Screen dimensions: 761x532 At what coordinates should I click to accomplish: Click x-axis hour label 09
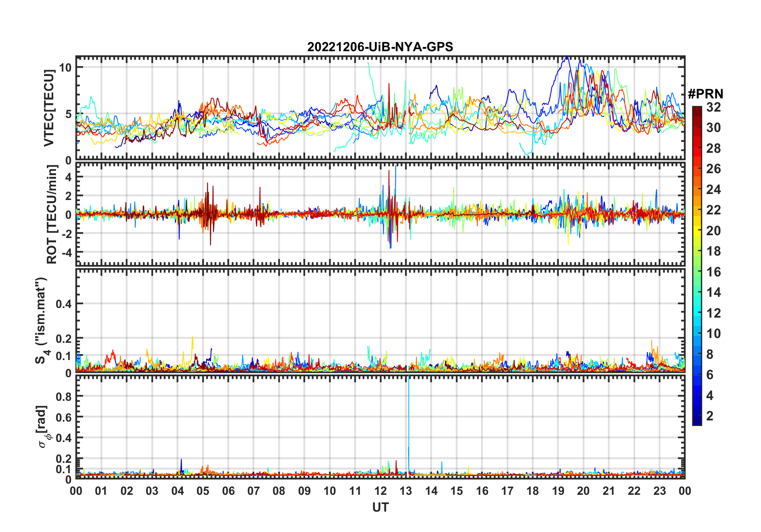pos(304,491)
